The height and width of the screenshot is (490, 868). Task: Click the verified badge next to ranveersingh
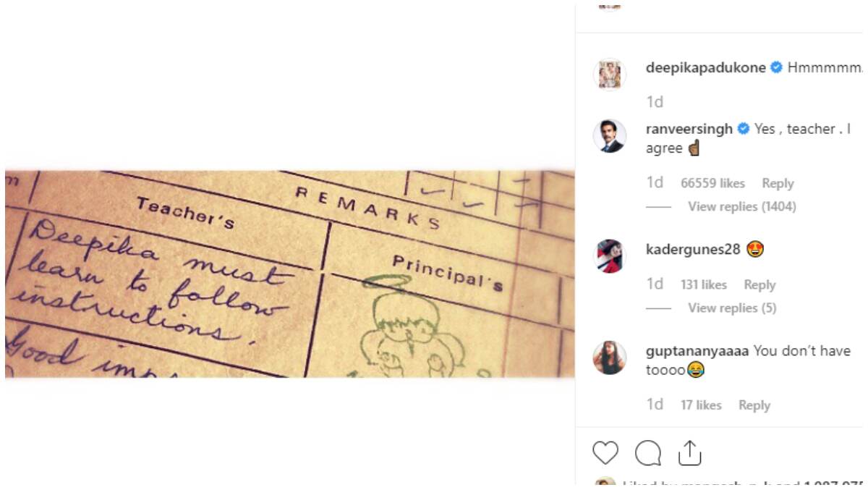(x=743, y=130)
